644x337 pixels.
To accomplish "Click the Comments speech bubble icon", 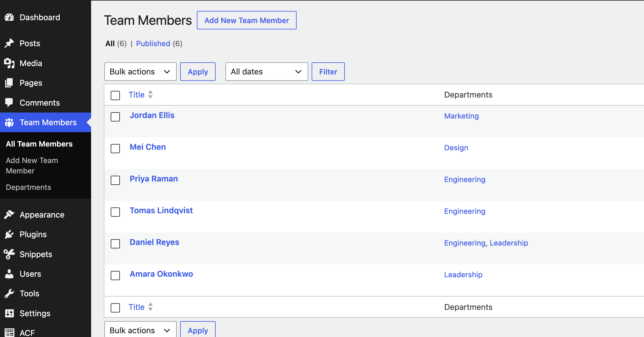I will pos(9,103).
